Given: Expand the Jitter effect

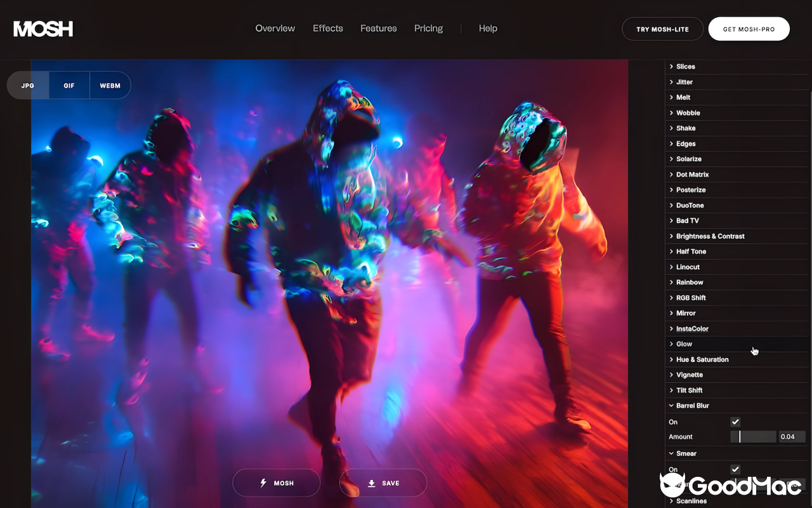Looking at the screenshot, I should pos(684,82).
